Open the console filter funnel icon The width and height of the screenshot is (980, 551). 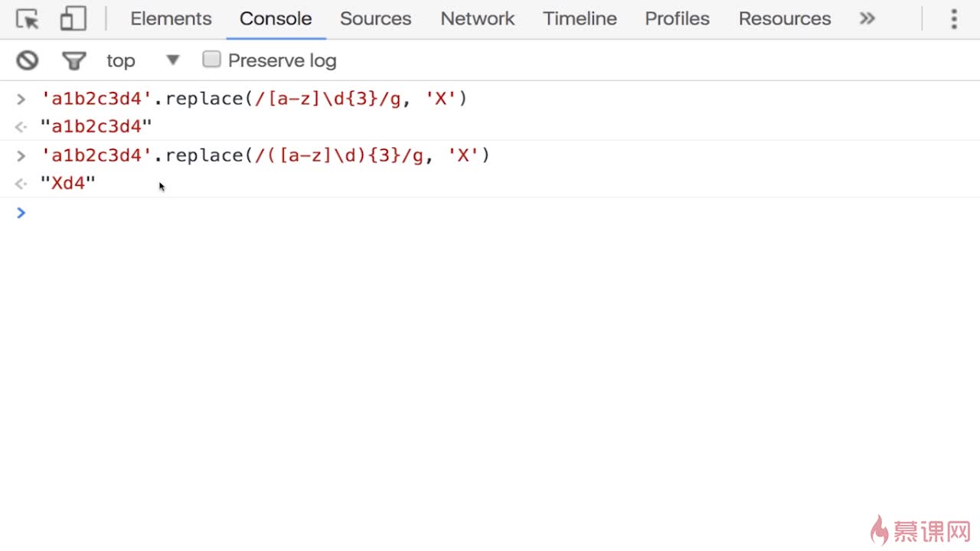coord(73,60)
